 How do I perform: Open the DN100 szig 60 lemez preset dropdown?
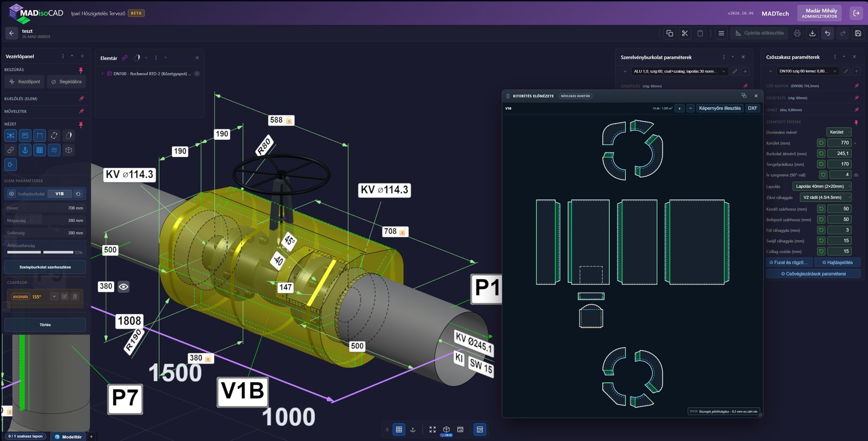(808, 71)
